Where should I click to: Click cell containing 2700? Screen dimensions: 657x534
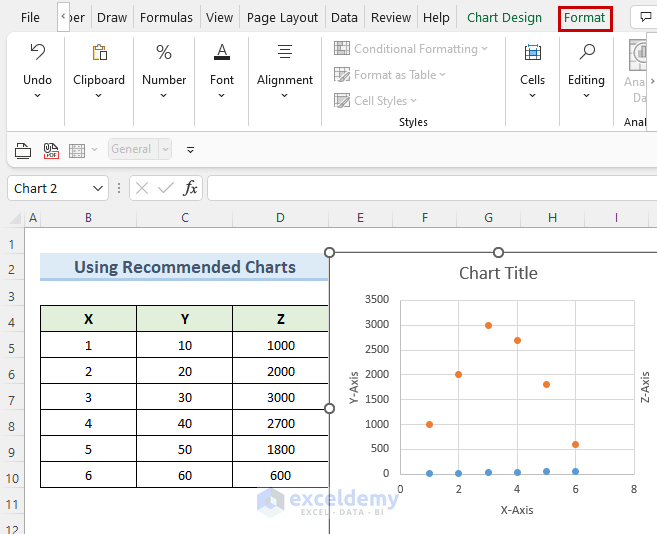280,423
